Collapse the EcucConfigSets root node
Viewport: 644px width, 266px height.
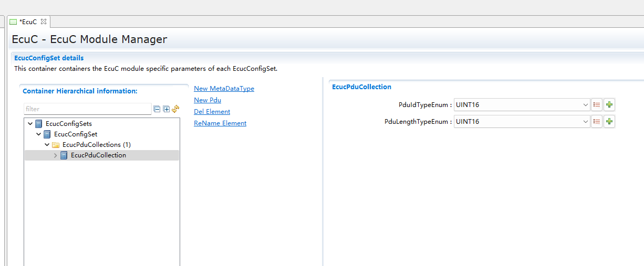tap(30, 124)
